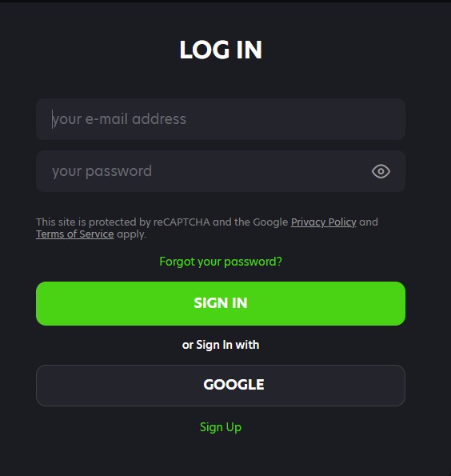Place the cursor in the 'your e-mail address' box
This screenshot has width=451, height=476.
click(x=221, y=119)
